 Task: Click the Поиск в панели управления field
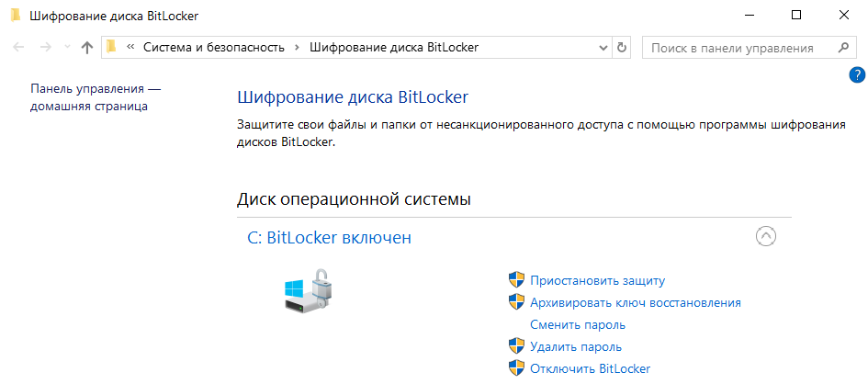point(738,48)
